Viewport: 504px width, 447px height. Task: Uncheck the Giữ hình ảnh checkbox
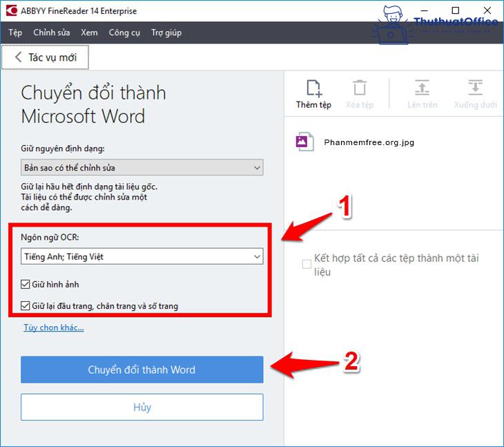(x=26, y=285)
